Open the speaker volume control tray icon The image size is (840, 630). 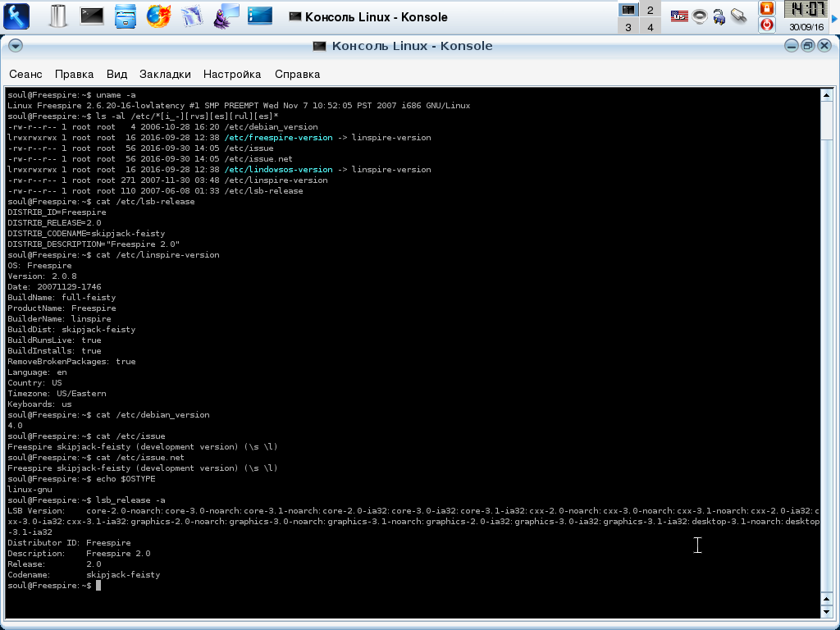point(699,16)
